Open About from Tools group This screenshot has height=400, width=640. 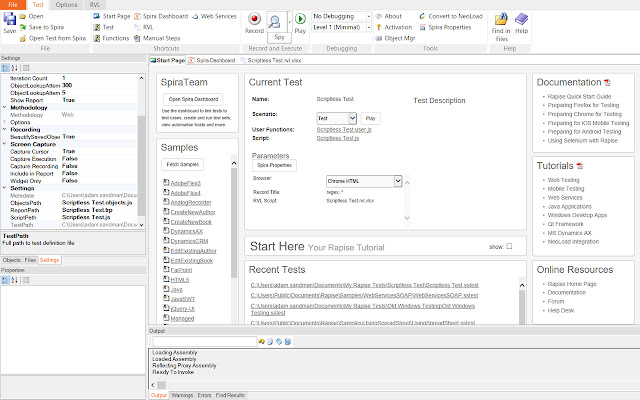point(389,16)
